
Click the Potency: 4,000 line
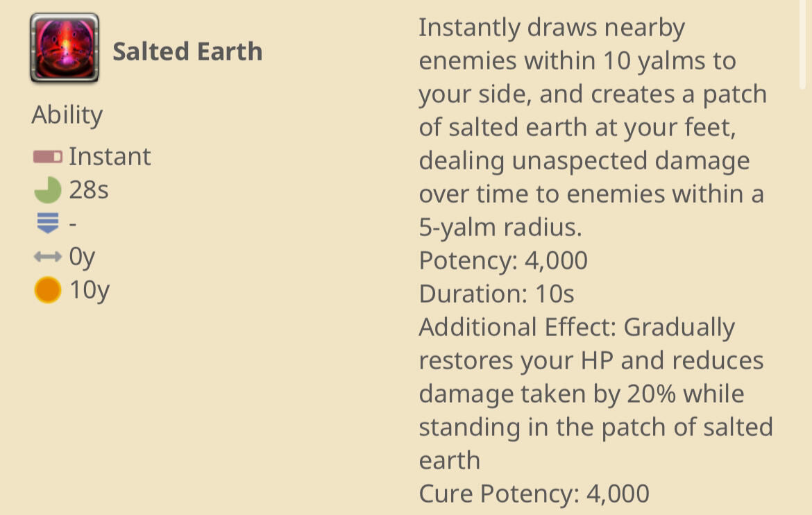pos(503,260)
